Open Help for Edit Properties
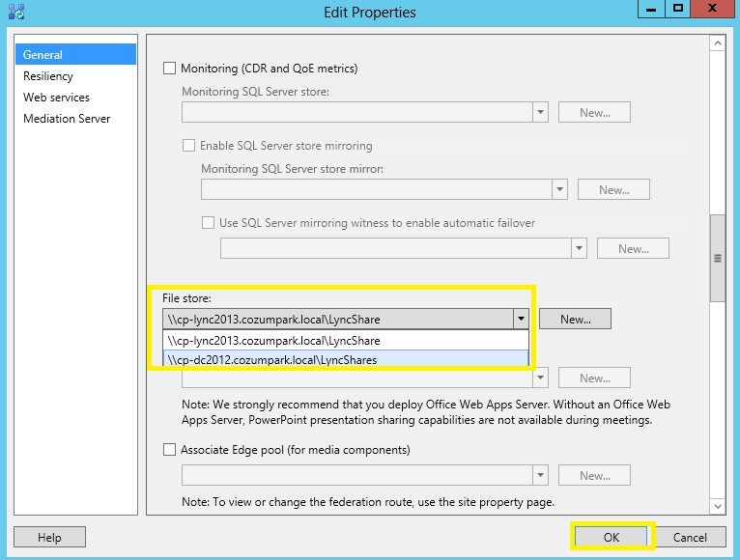The height and width of the screenshot is (560, 740). tap(49, 537)
